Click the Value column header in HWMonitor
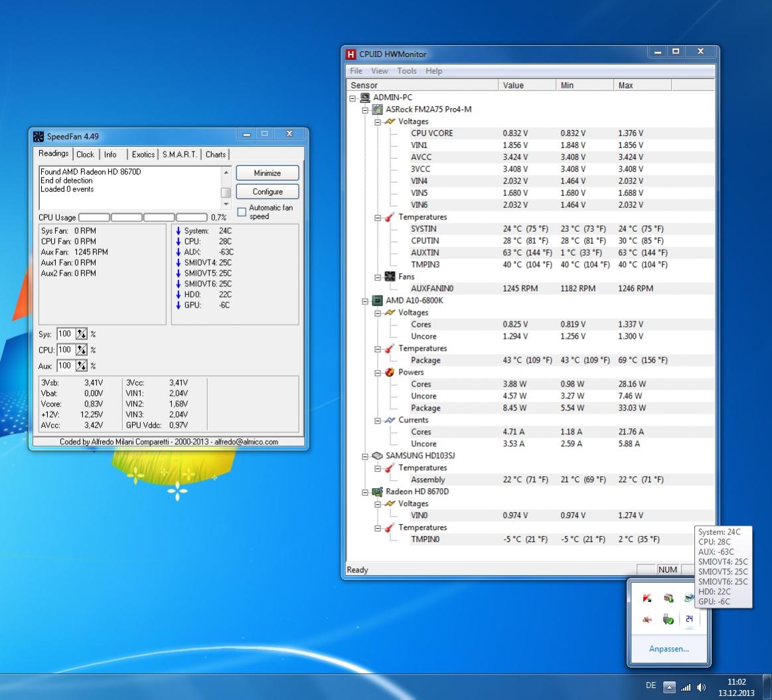Viewport: 772px width, 700px height. tap(526, 85)
